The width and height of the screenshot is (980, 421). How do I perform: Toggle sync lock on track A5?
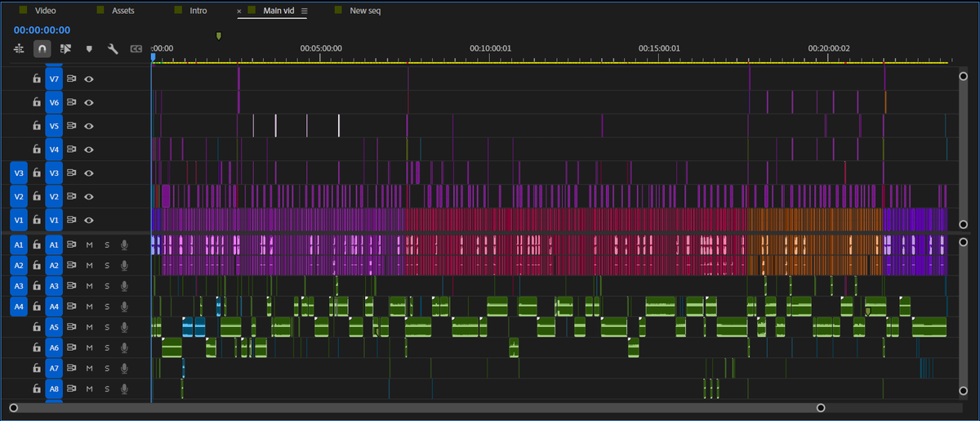[x=72, y=327]
